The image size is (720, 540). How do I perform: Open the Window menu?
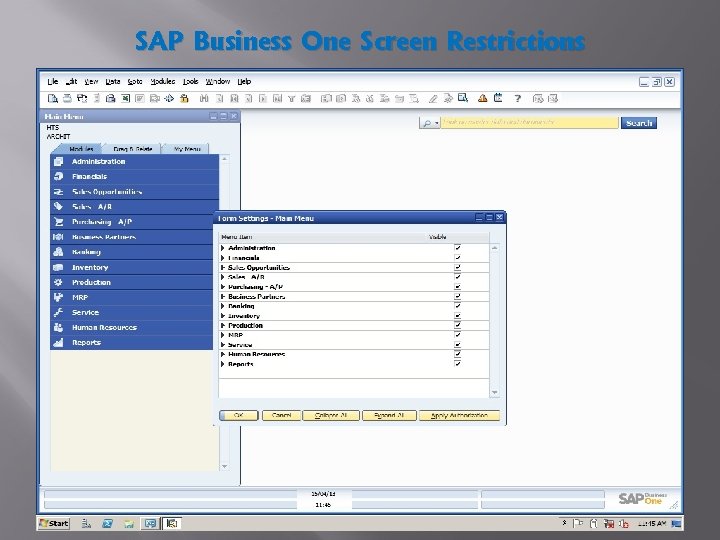pyautogui.click(x=218, y=81)
